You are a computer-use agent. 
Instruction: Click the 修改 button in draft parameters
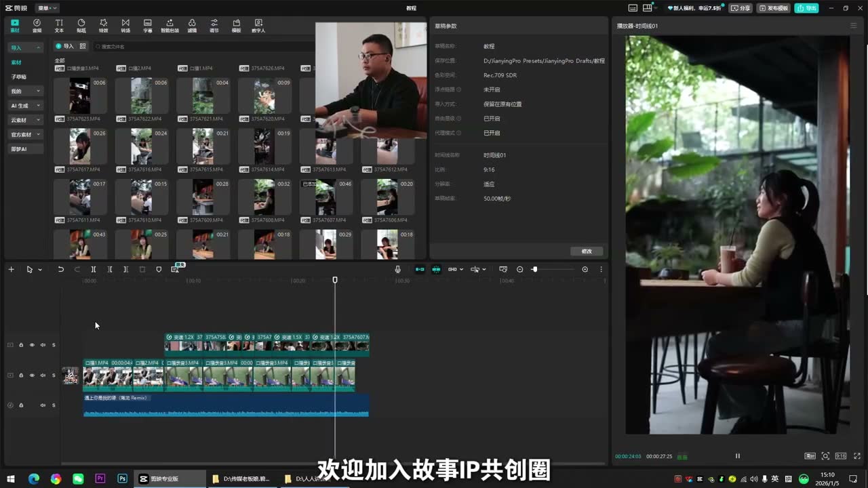point(587,251)
